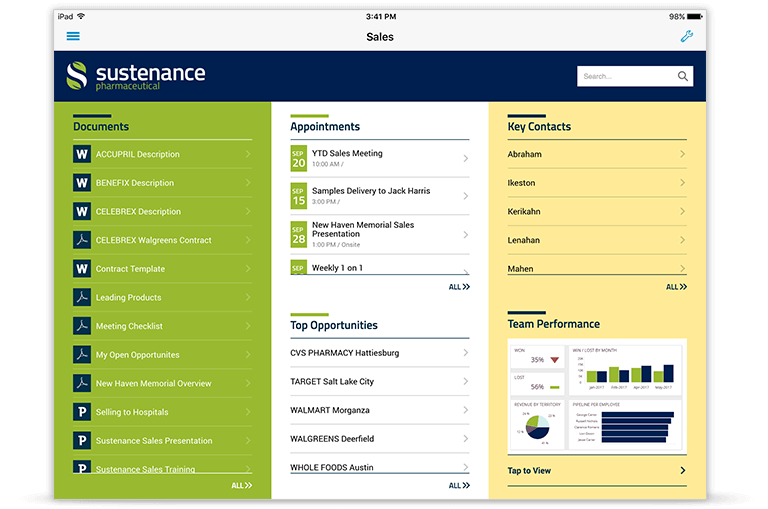Screen dimensions: 768x509
Task: Click PDF icon beside CELEBREX Walgreens Contract
Action: pos(82,240)
